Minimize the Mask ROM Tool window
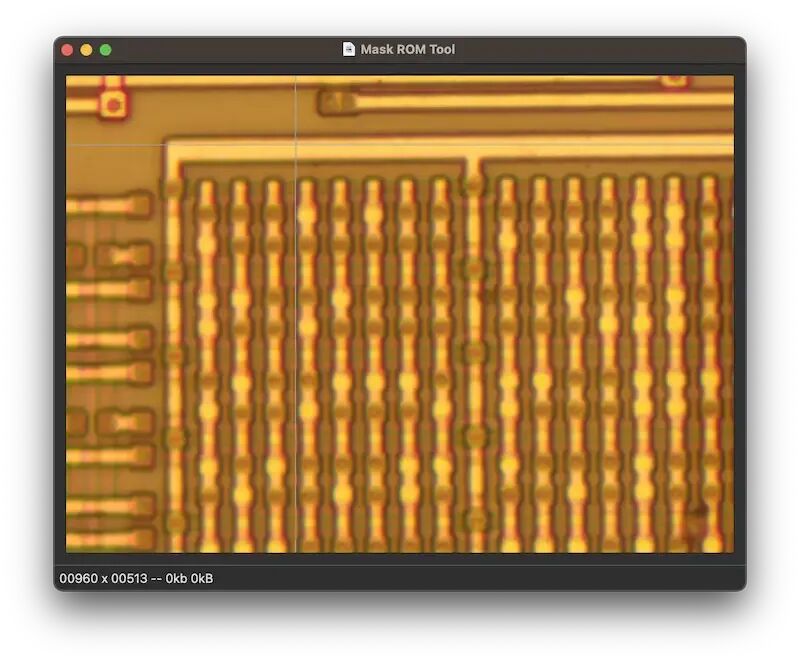Image resolution: width=800 pixels, height=662 pixels. pos(86,49)
